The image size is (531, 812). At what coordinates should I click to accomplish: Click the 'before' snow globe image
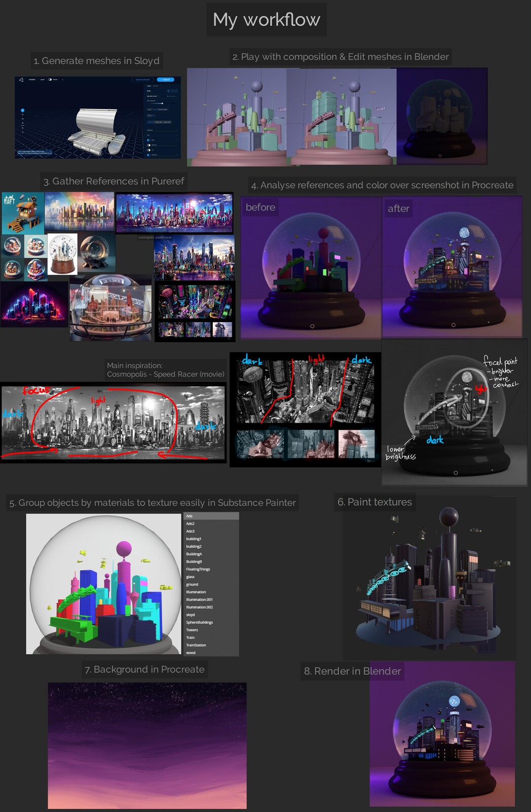point(311,267)
